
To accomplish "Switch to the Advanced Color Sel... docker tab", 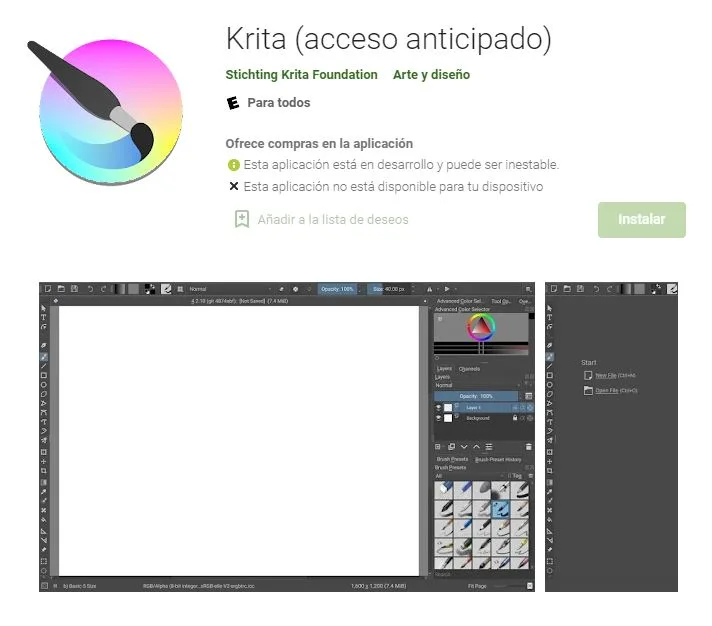I will [459, 301].
